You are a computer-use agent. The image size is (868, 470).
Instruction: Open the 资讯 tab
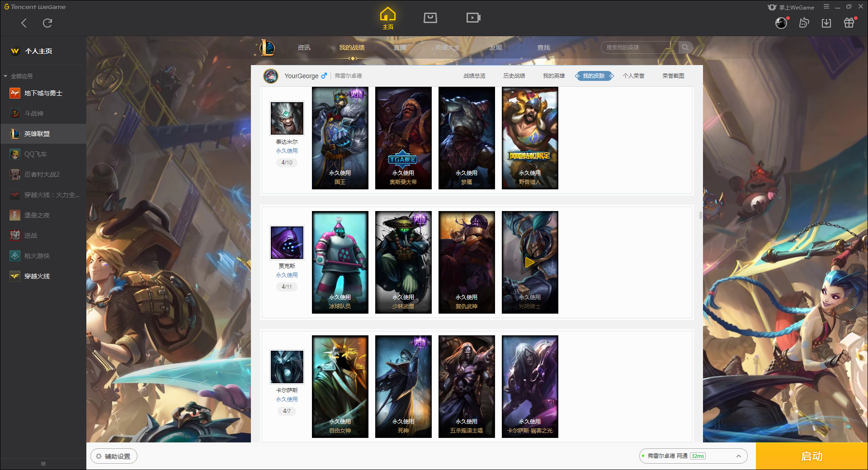(x=304, y=47)
